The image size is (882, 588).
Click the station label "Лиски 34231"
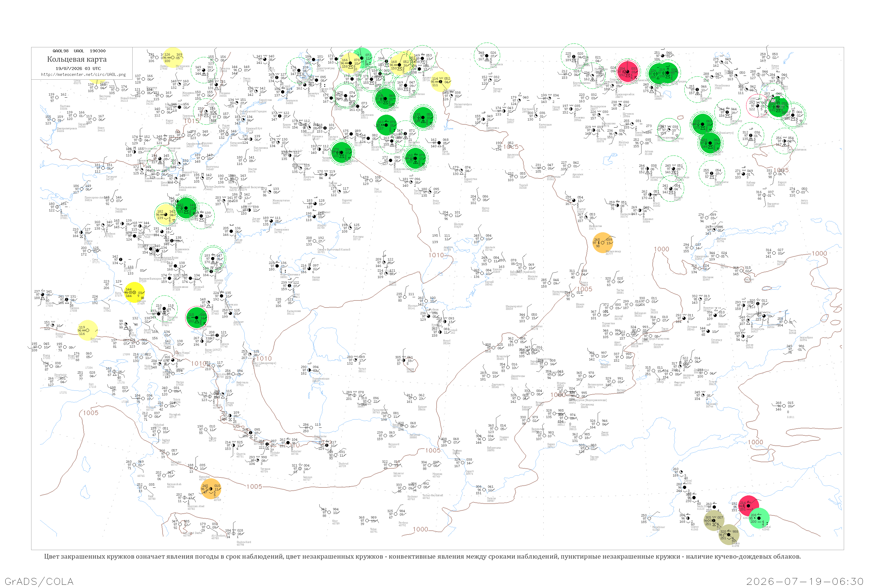(x=150, y=102)
